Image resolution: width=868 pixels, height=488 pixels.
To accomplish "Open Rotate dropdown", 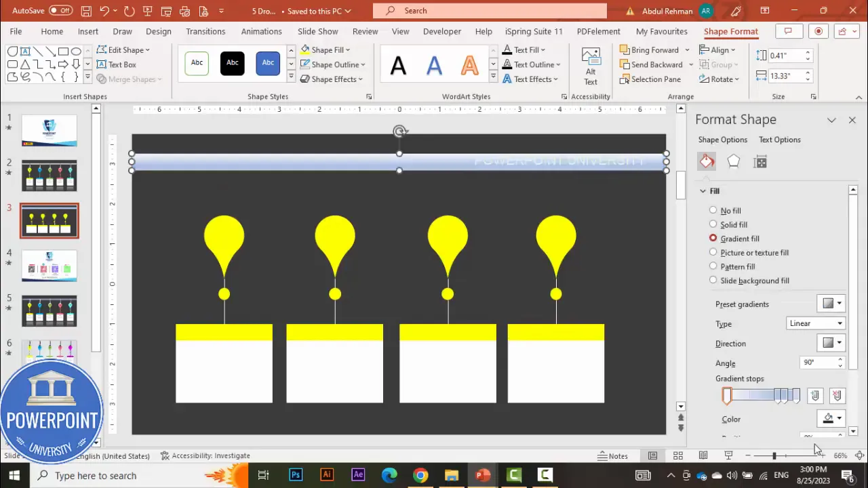I will point(720,79).
